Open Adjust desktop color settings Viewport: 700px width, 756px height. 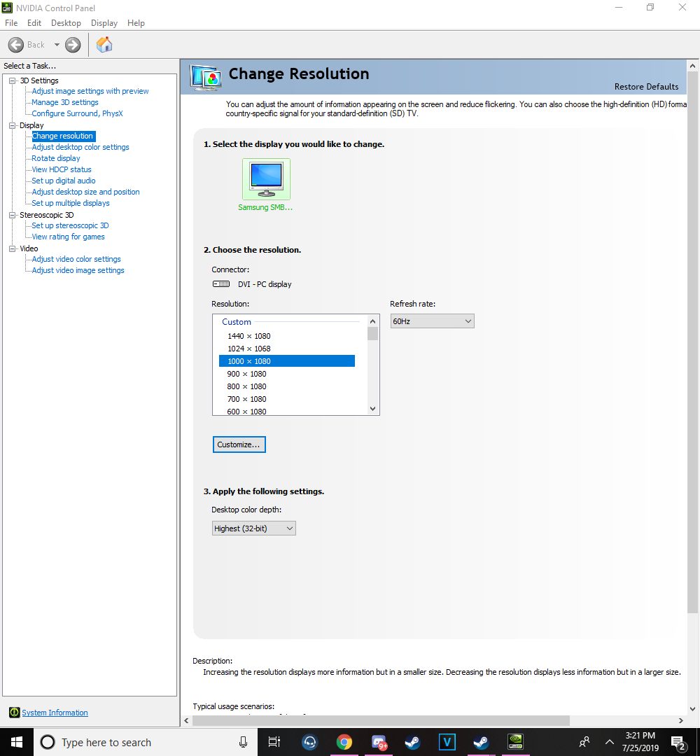click(80, 147)
